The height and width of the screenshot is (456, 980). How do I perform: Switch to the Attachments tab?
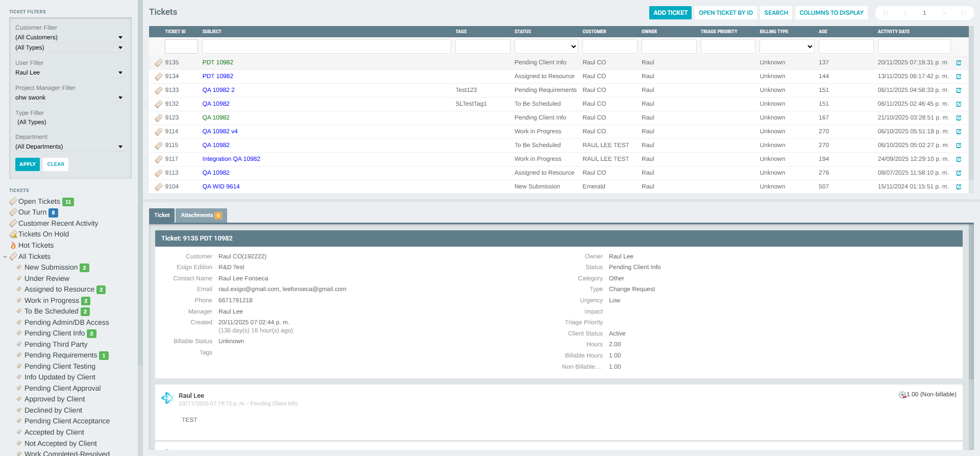point(201,215)
